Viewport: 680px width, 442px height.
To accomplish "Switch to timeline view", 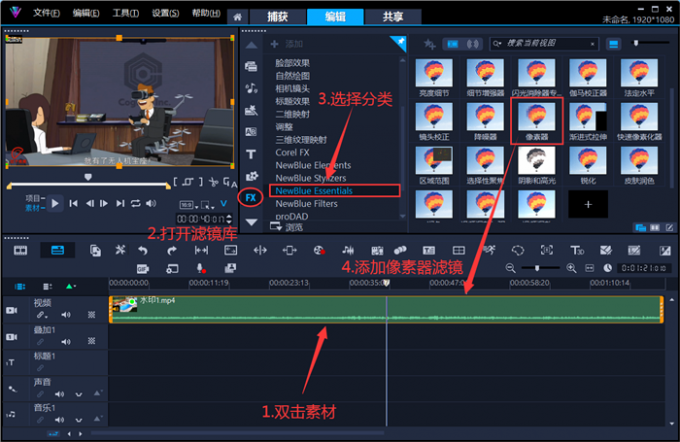I will pyautogui.click(x=57, y=250).
